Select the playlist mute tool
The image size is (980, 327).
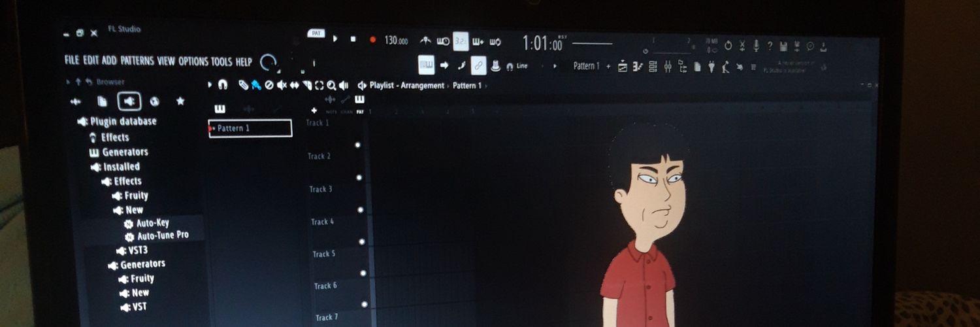coord(282,85)
